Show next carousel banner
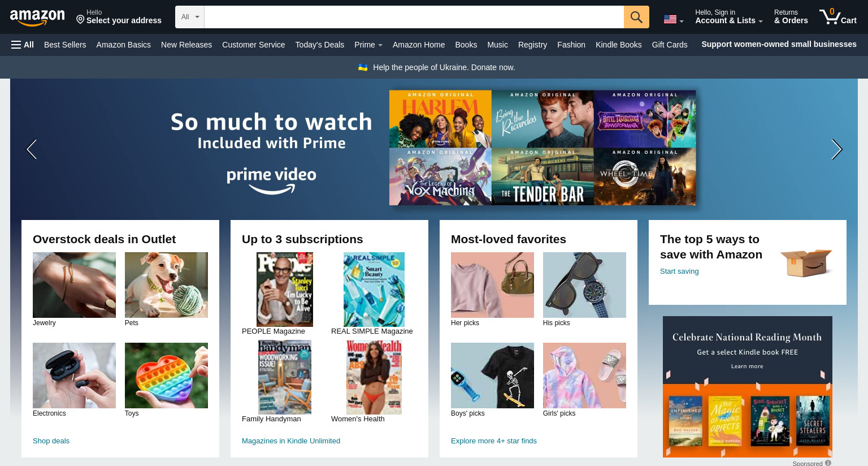 click(837, 149)
